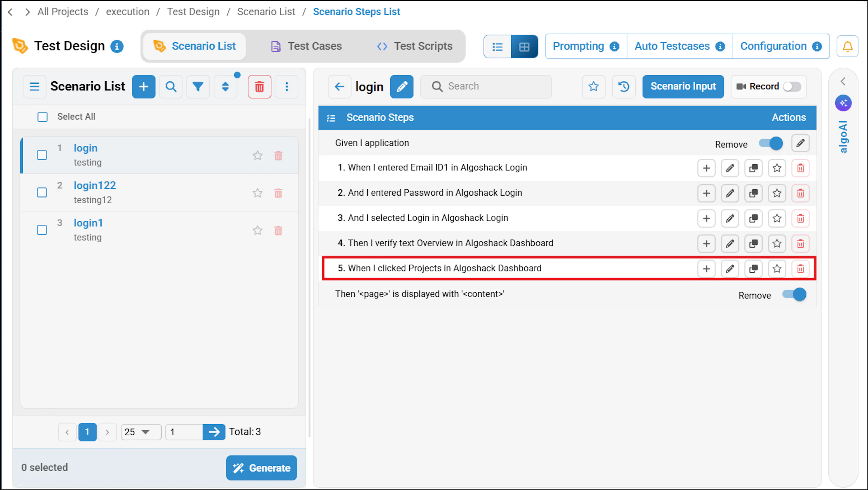Click the Scenario Input button

(683, 87)
